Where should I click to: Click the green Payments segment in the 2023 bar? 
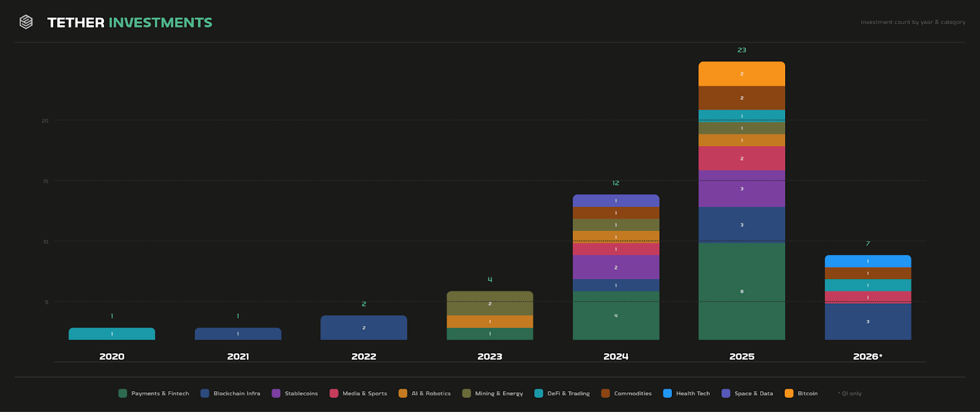[x=490, y=334]
